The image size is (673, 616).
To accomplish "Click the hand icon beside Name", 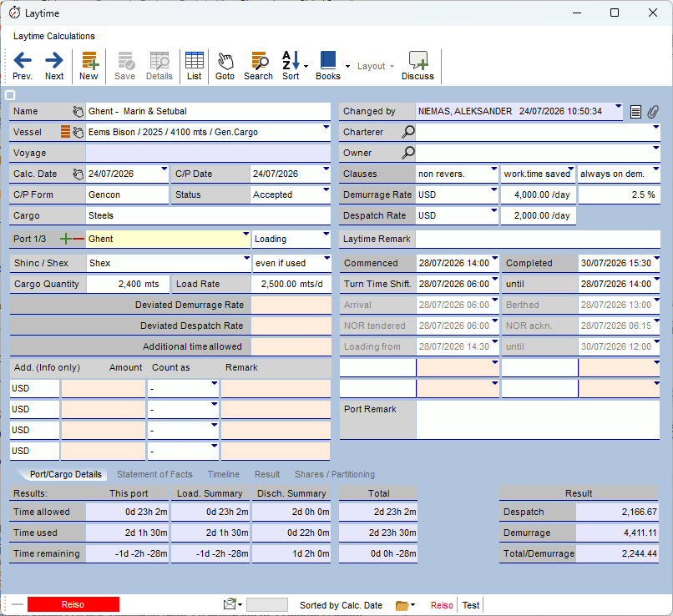I will (x=78, y=112).
